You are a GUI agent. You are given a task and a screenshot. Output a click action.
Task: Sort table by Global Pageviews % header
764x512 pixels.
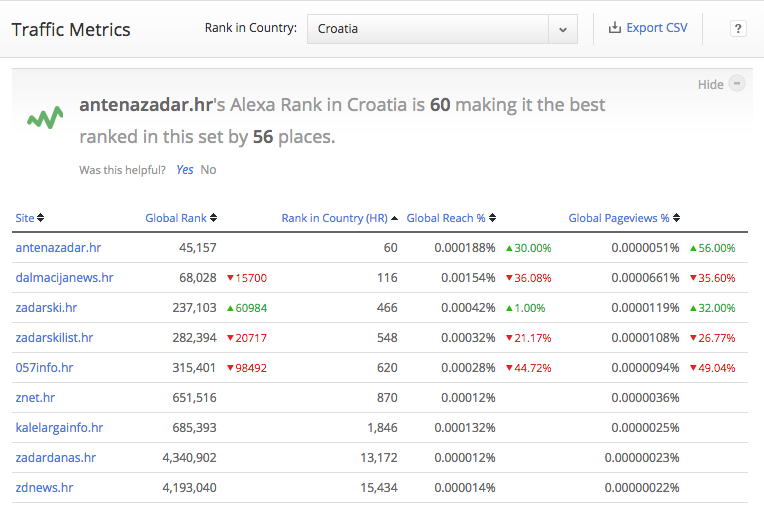[619, 218]
